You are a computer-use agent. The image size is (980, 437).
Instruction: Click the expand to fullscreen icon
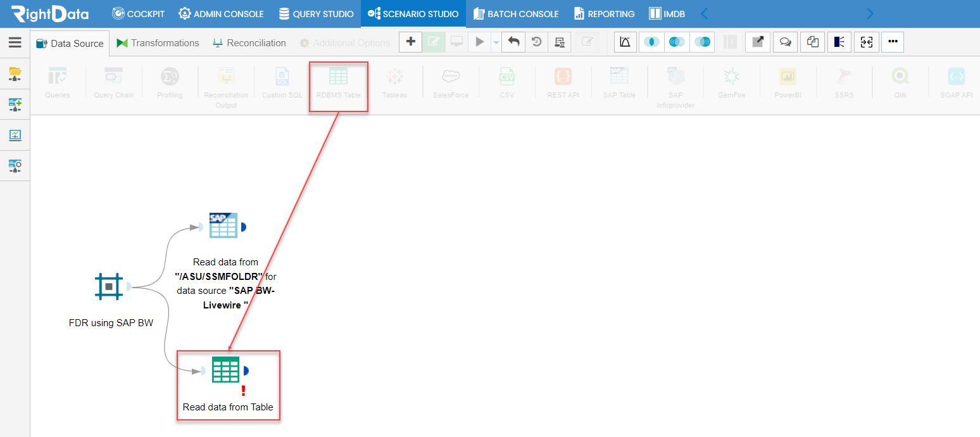758,42
